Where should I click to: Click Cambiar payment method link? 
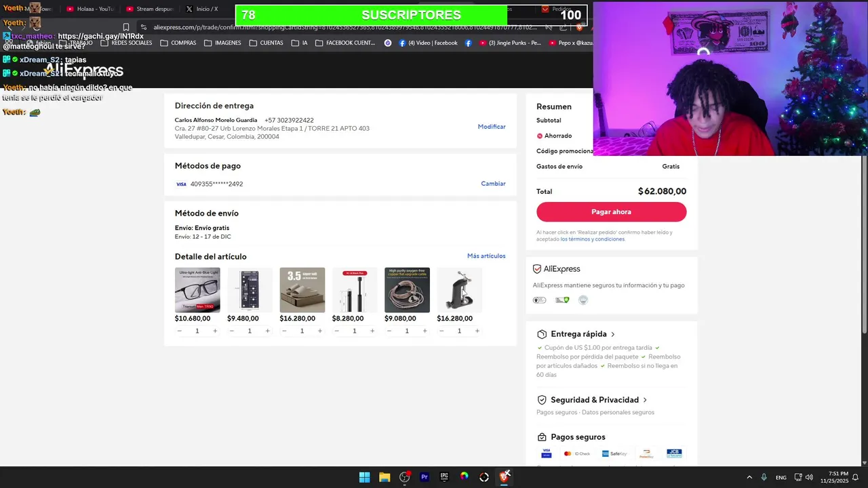point(493,184)
